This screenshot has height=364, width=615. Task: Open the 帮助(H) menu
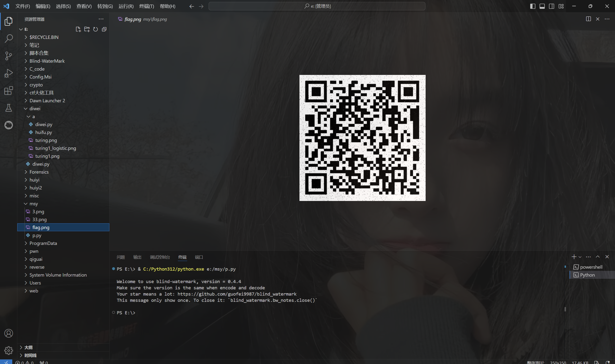168,6
